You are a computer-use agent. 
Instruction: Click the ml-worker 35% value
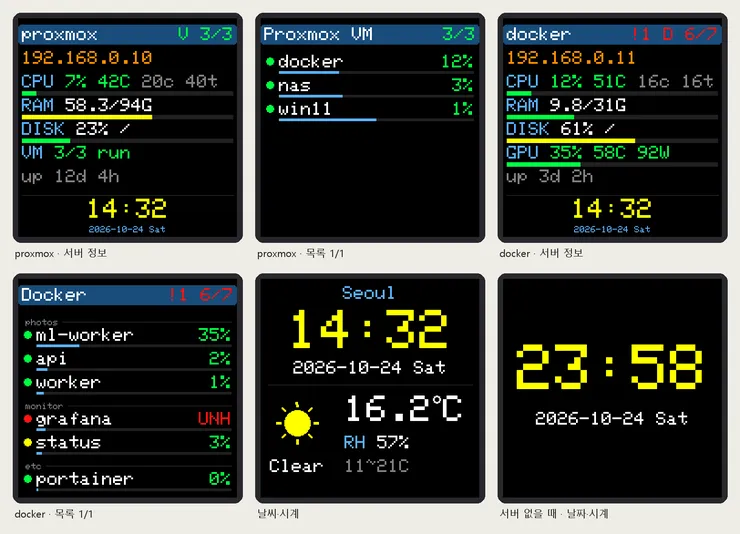tap(214, 334)
